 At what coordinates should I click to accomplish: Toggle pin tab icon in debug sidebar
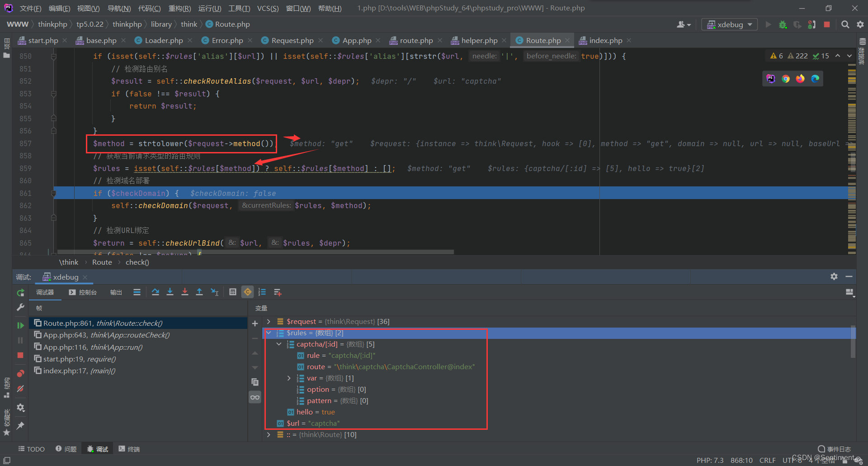(20, 426)
